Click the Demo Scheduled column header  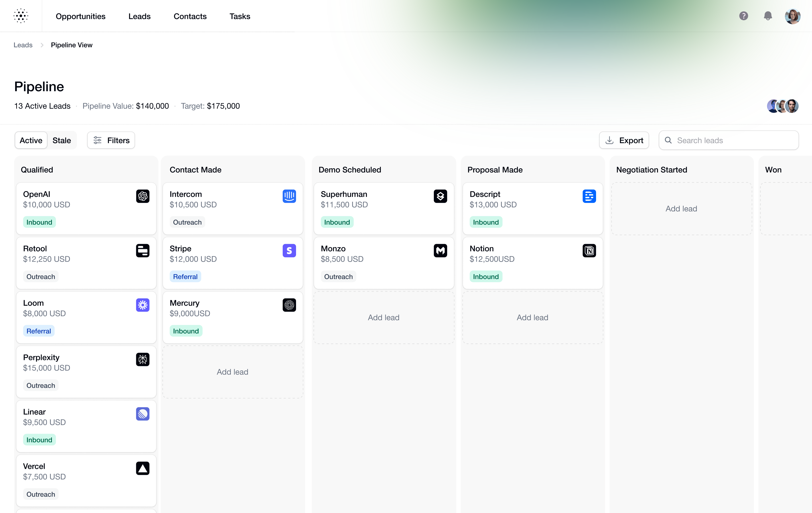pos(350,170)
